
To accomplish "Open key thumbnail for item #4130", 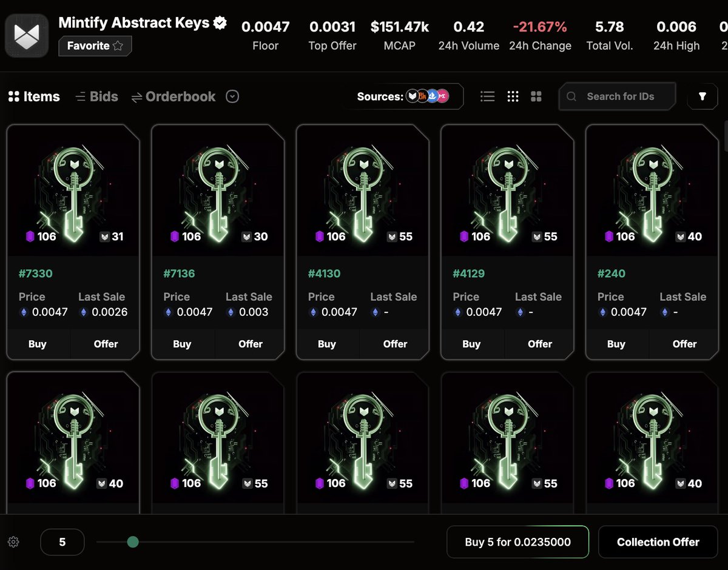I will (362, 190).
